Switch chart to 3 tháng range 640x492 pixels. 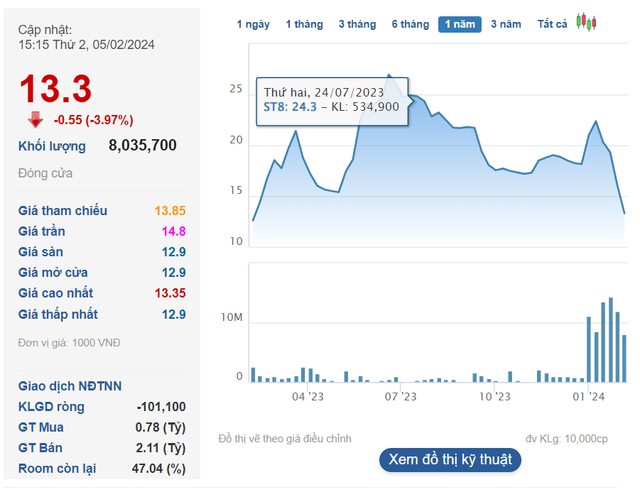356,24
